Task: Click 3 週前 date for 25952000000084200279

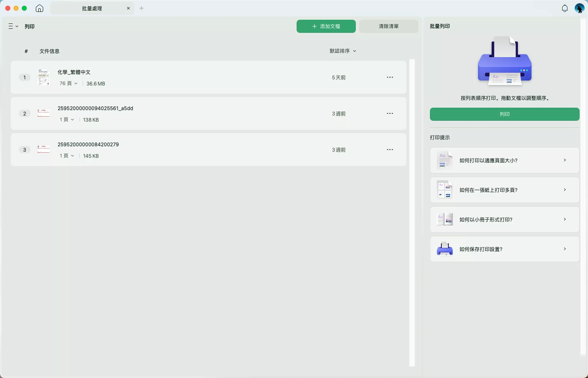Action: (x=339, y=150)
